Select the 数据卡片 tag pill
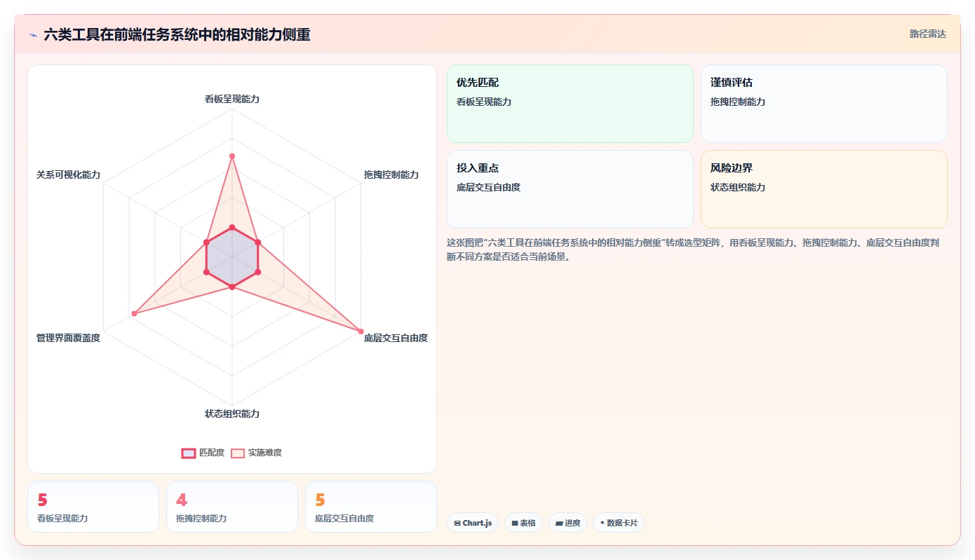This screenshot has height=560, width=975. click(x=619, y=523)
